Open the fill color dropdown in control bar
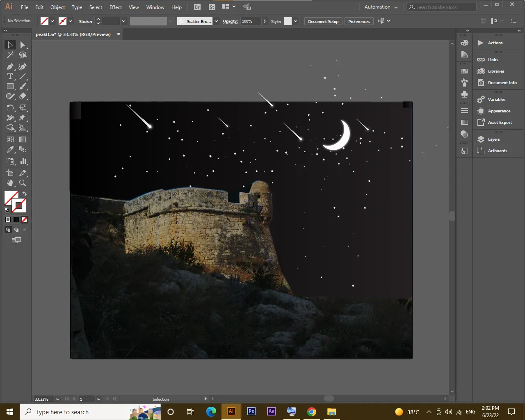 [52, 21]
